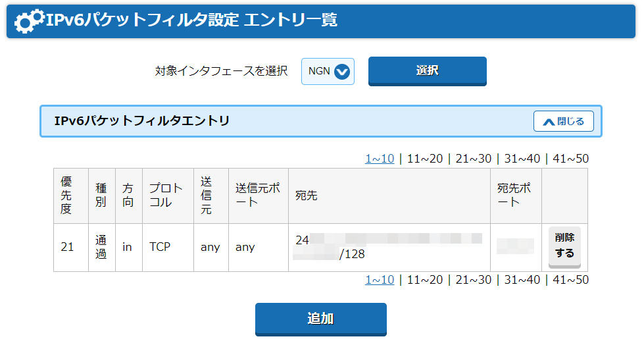The height and width of the screenshot is (345, 644).
Task: Go to the top 11~20 page
Action: 425,159
